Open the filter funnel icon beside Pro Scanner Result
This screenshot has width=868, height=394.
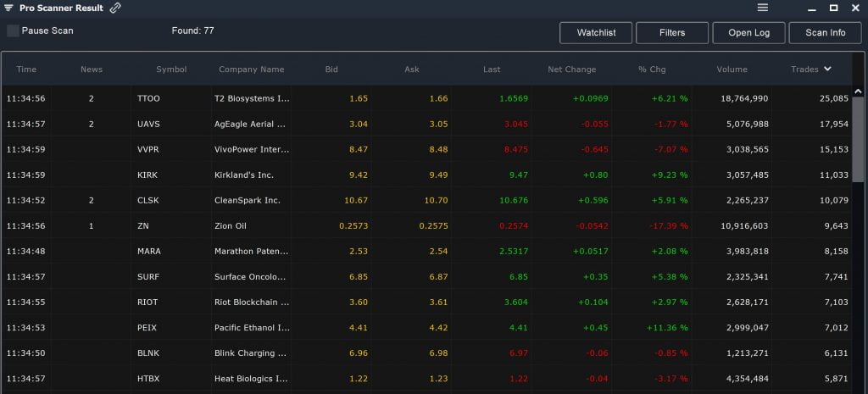(8, 8)
